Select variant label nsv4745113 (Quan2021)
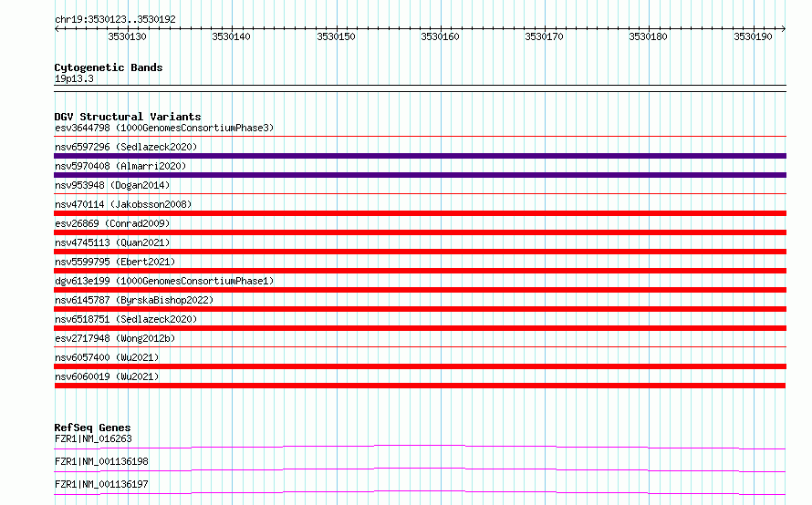 coord(112,242)
